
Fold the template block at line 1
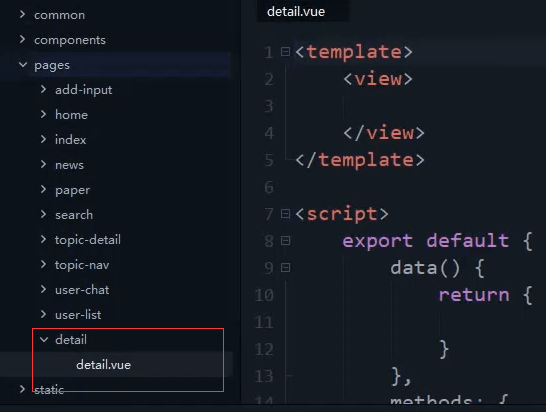tap(286, 52)
